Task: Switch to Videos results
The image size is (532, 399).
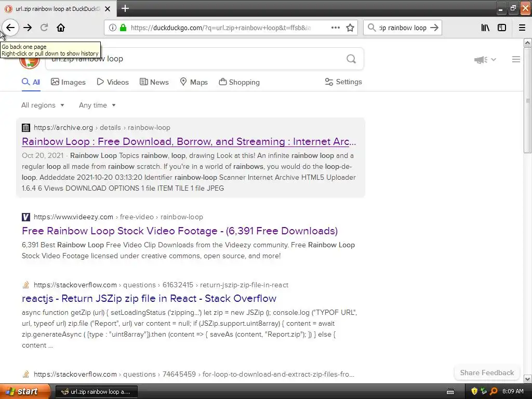Action: 113,82
